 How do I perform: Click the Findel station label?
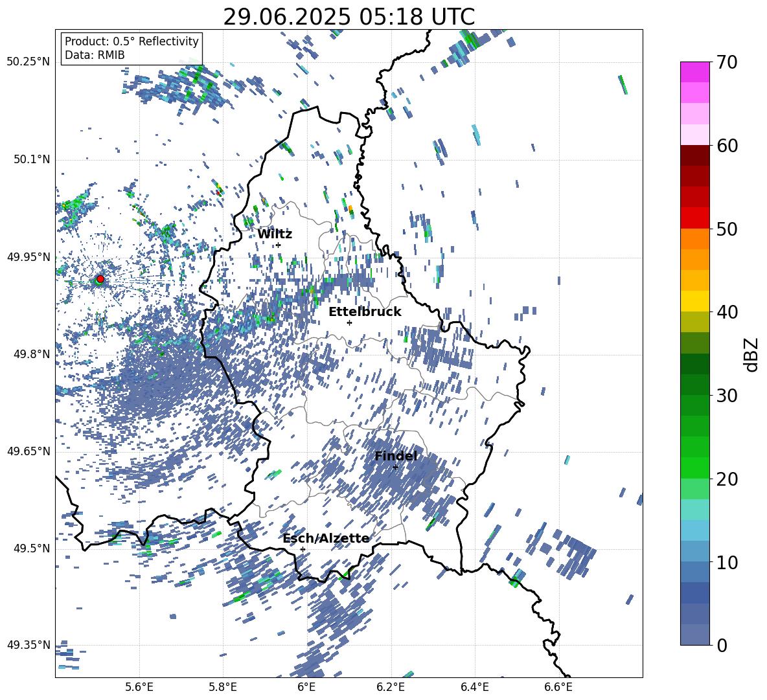(x=396, y=456)
